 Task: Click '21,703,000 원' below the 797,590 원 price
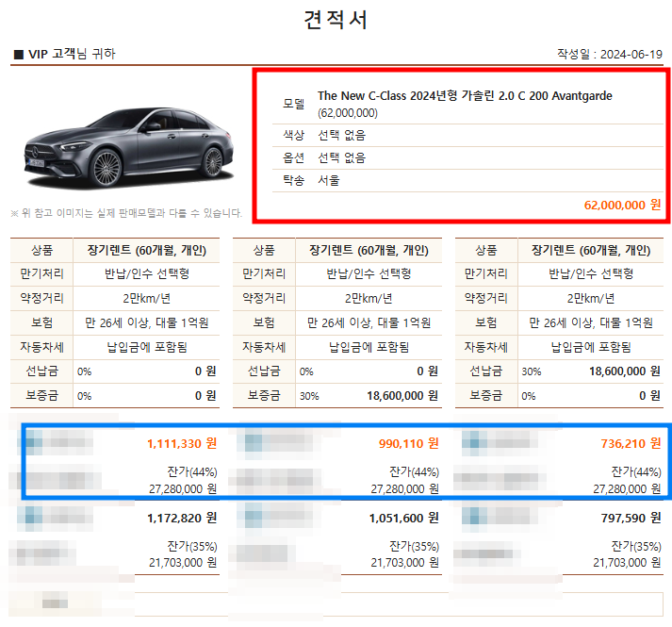[627, 562]
